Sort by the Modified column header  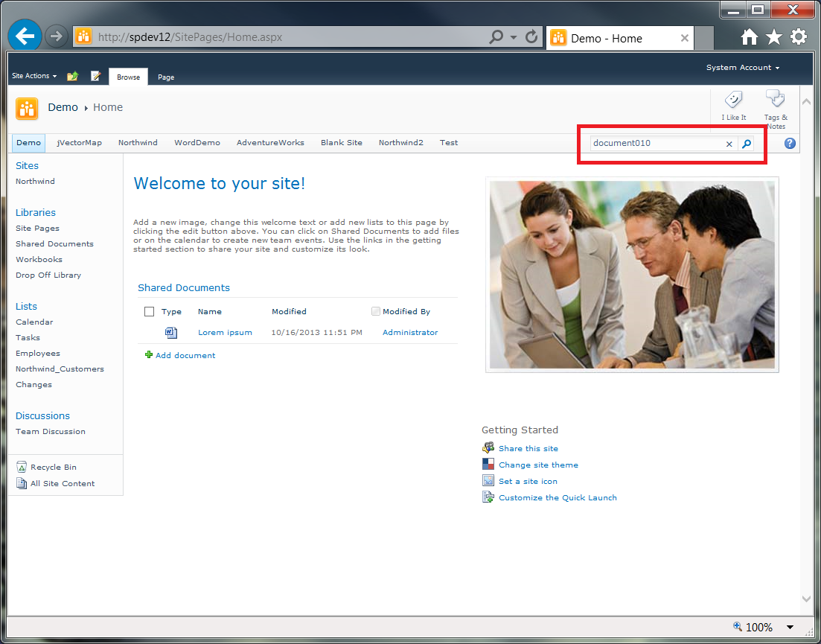tap(289, 312)
